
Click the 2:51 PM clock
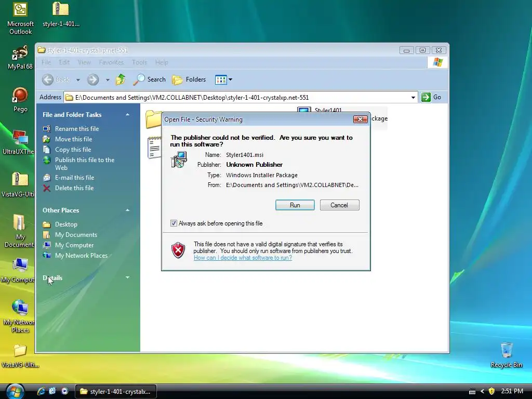512,391
